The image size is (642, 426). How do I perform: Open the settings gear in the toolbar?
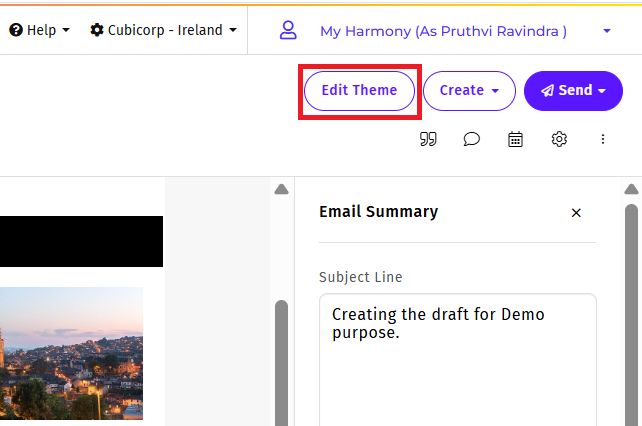coord(559,140)
